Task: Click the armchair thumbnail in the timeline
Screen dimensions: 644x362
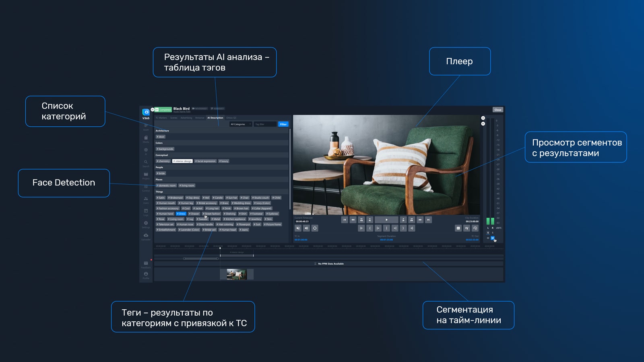Action: coord(237,274)
